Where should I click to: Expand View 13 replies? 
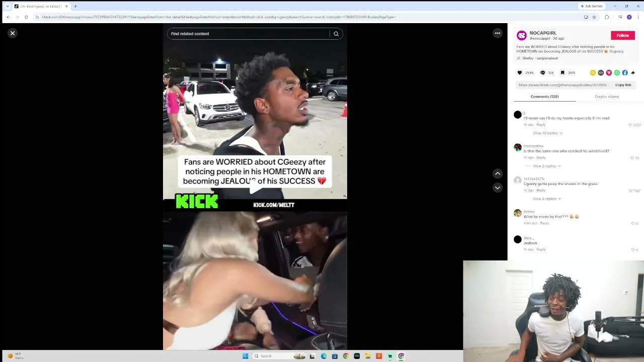point(547,133)
